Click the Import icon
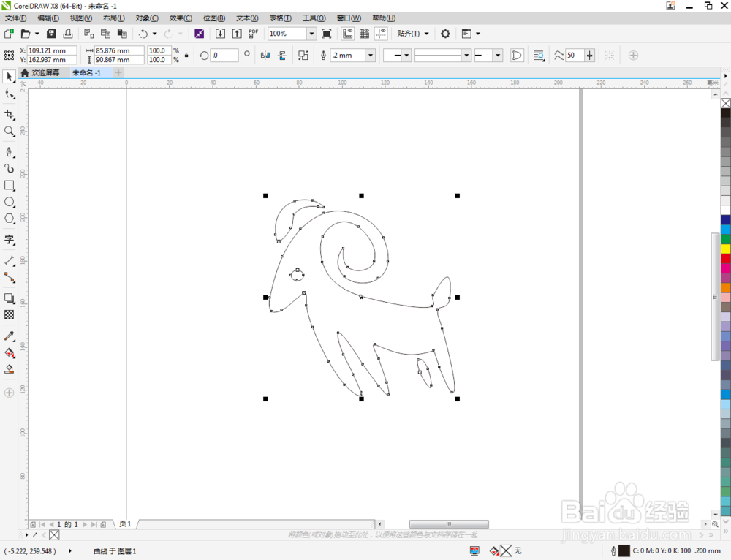The image size is (731, 560). pos(220,34)
